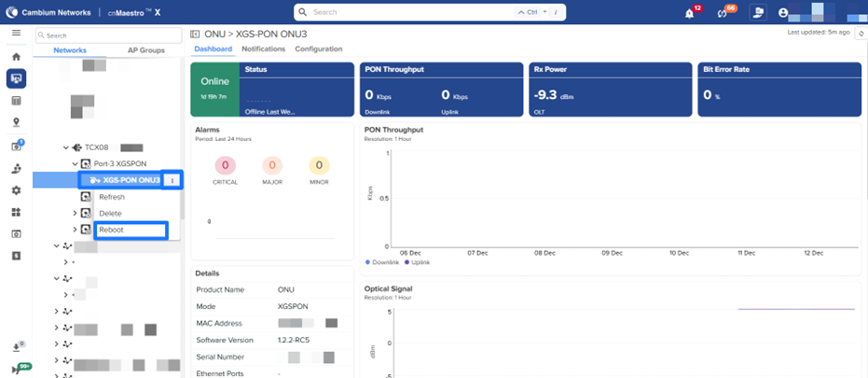This screenshot has width=868, height=378.
Task: Open the map location pin sidebar icon
Action: click(x=16, y=122)
